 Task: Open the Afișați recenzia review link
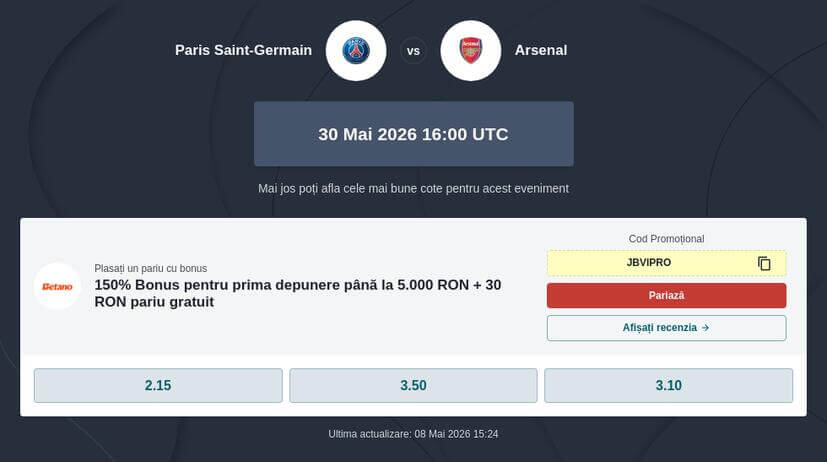pos(666,328)
